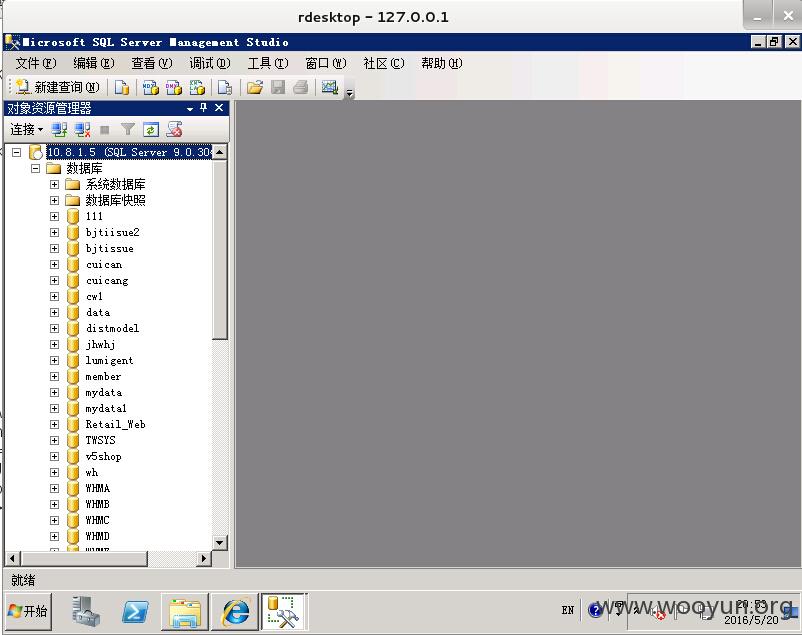The image size is (802, 635).
Task: Open the 社区(C) menu
Action: click(384, 63)
